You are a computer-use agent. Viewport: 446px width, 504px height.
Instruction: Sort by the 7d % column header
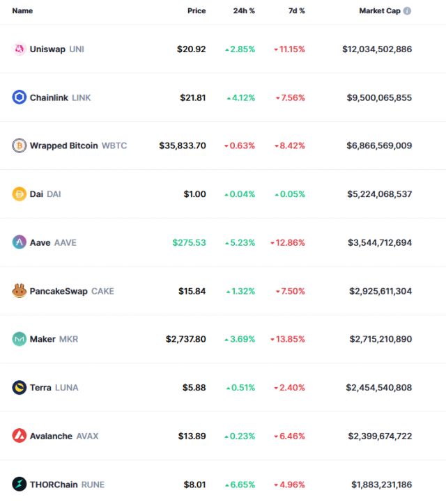pyautogui.click(x=297, y=11)
